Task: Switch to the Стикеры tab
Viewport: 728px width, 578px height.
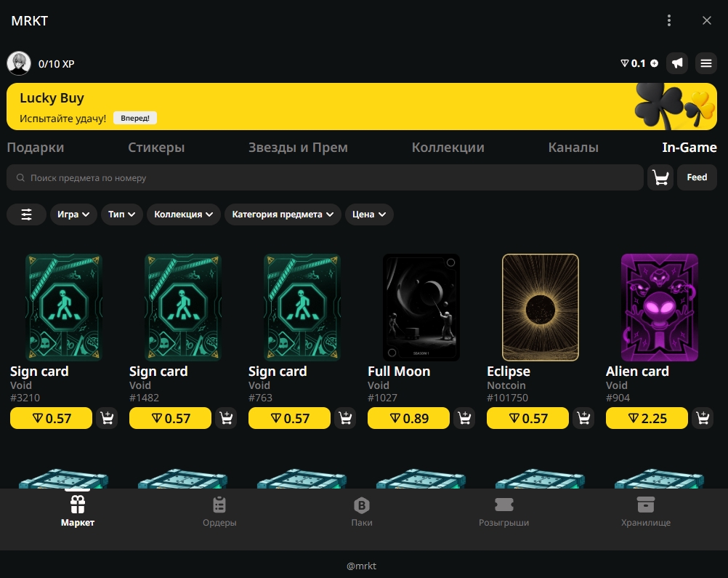Action: [x=156, y=148]
